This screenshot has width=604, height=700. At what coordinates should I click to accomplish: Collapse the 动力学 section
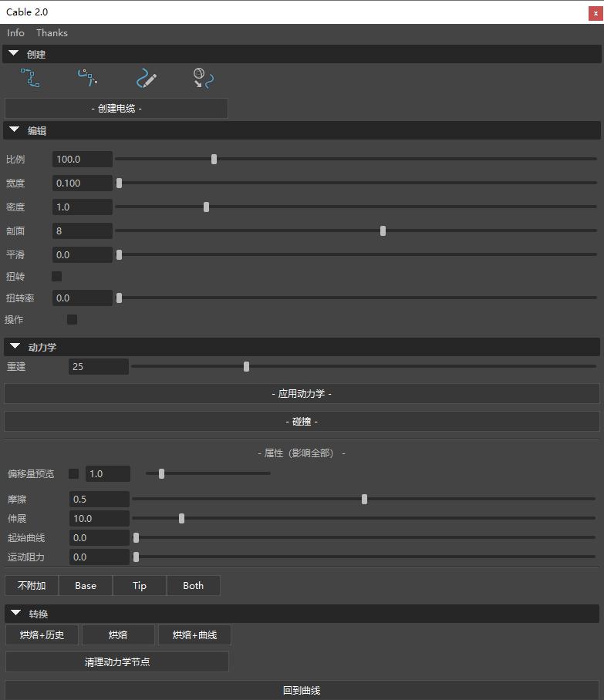coord(15,347)
